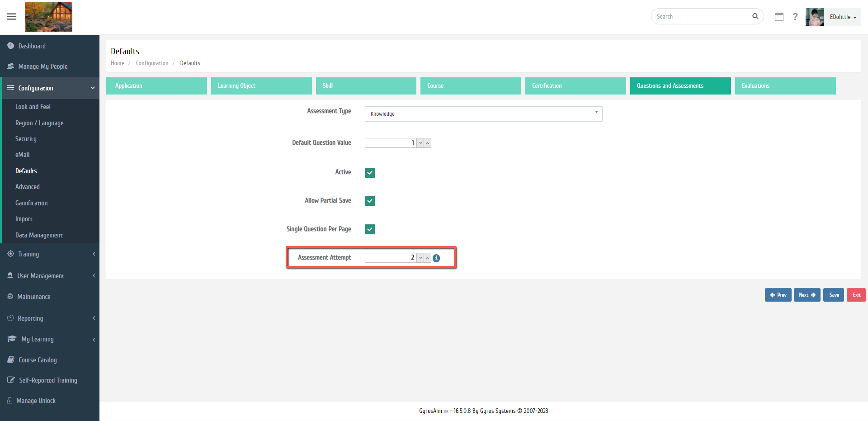868x421 pixels.
Task: Uncheck the Active checkbox
Action: (x=370, y=173)
